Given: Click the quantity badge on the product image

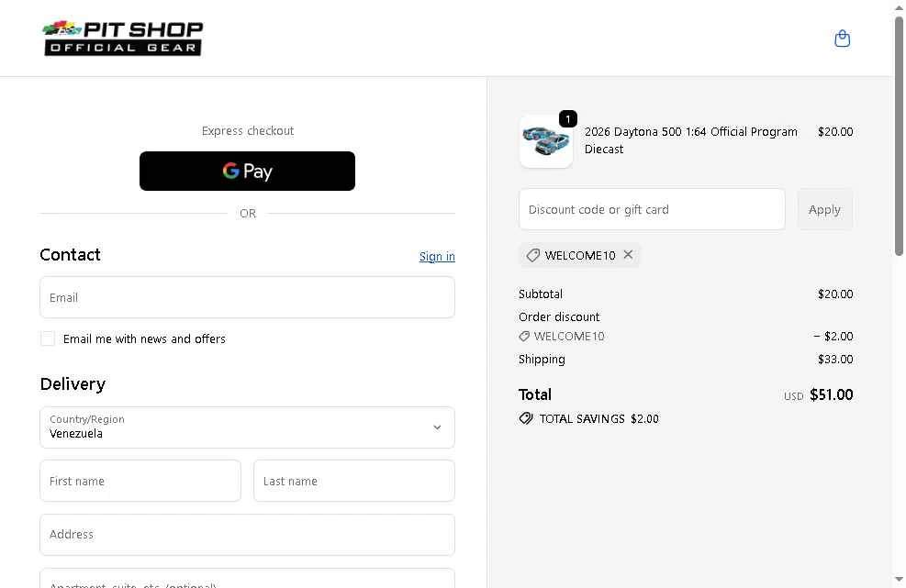Looking at the screenshot, I should click(x=568, y=119).
